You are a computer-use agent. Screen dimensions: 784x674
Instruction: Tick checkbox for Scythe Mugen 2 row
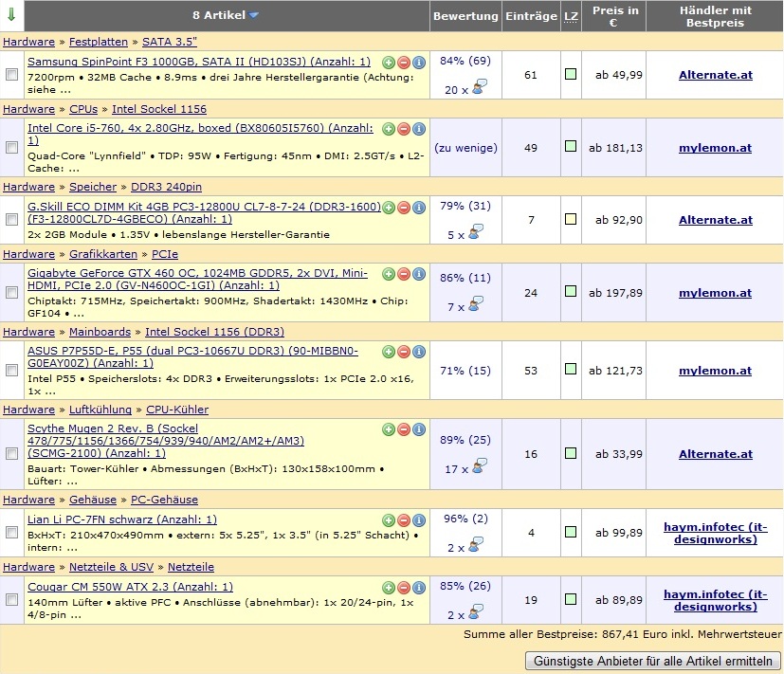pos(11,453)
